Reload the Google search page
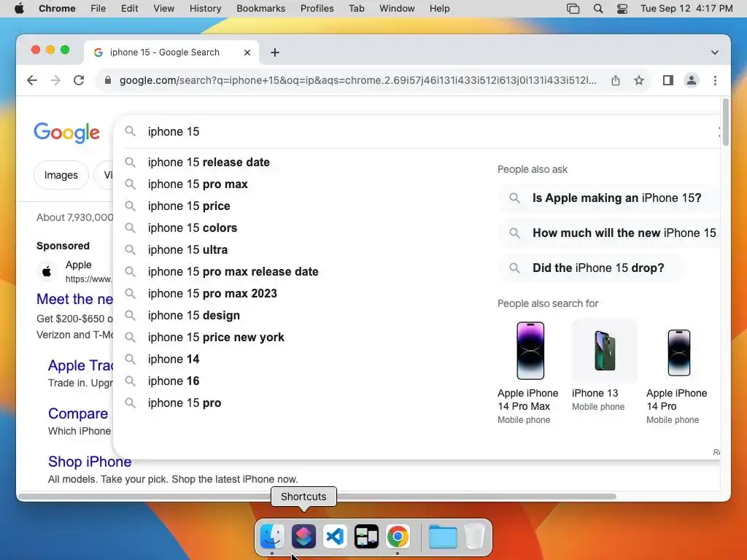This screenshot has height=560, width=747. [79, 80]
